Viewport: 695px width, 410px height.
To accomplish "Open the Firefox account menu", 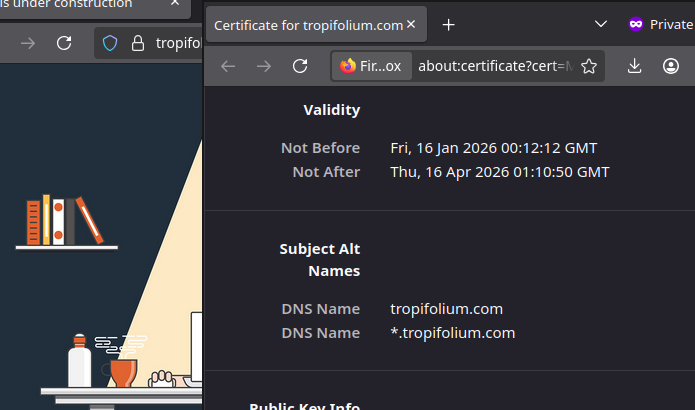I will pos(671,66).
